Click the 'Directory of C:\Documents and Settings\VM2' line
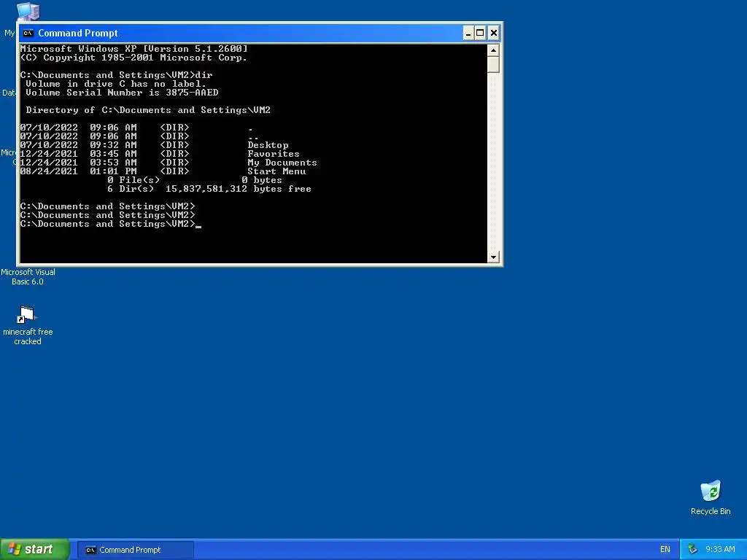 coord(148,110)
